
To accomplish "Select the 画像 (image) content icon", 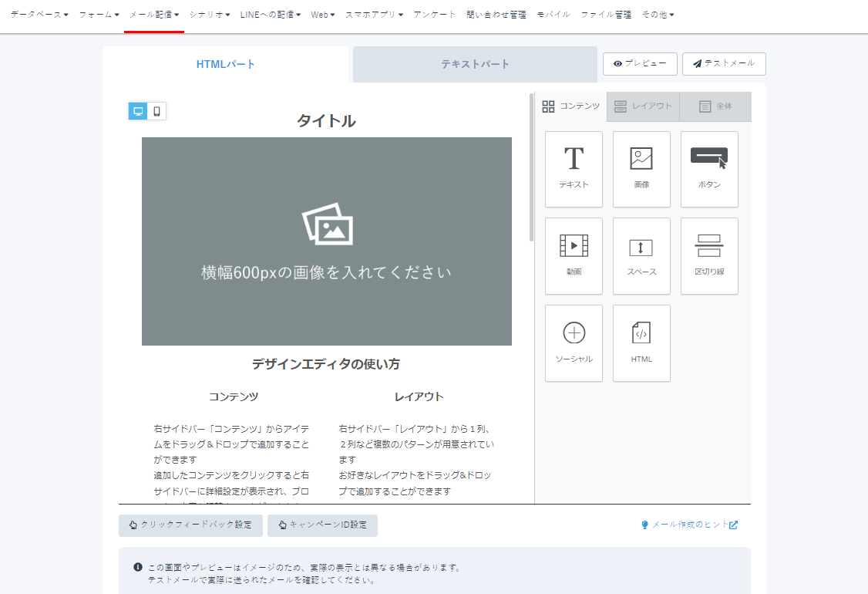I will pyautogui.click(x=641, y=169).
